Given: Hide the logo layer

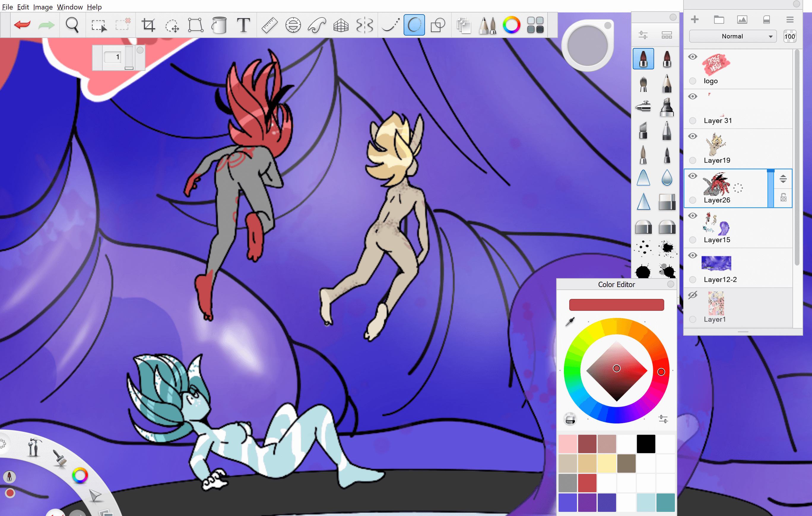Looking at the screenshot, I should [693, 57].
